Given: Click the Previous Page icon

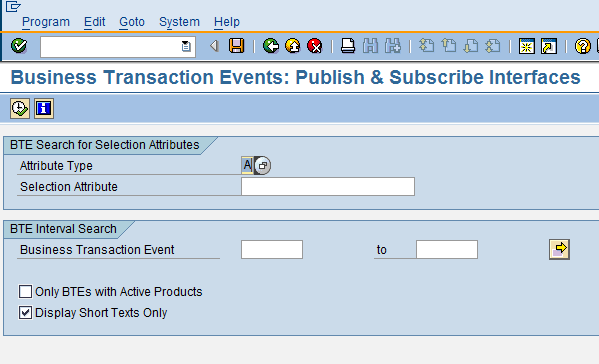Looking at the screenshot, I should tap(449, 46).
